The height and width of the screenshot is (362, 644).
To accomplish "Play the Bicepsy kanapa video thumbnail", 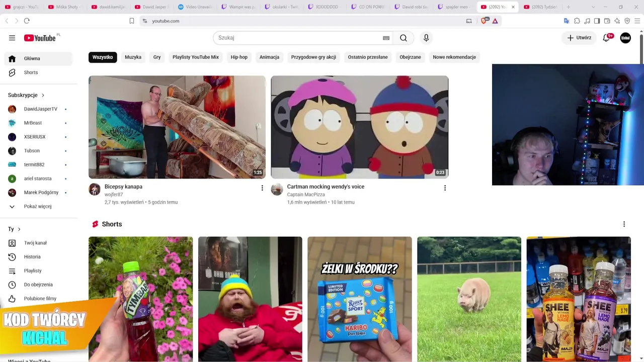I will pos(177,127).
